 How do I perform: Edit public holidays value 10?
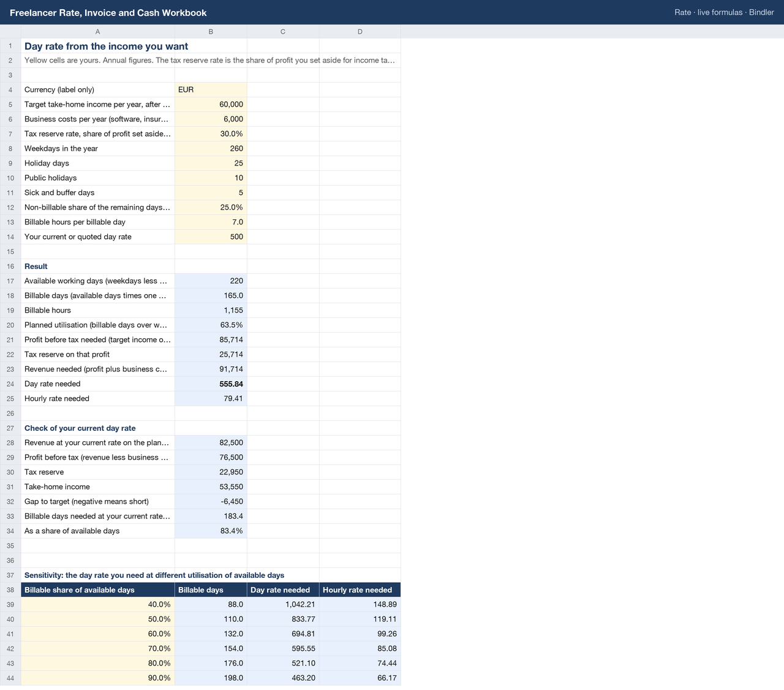tap(211, 178)
